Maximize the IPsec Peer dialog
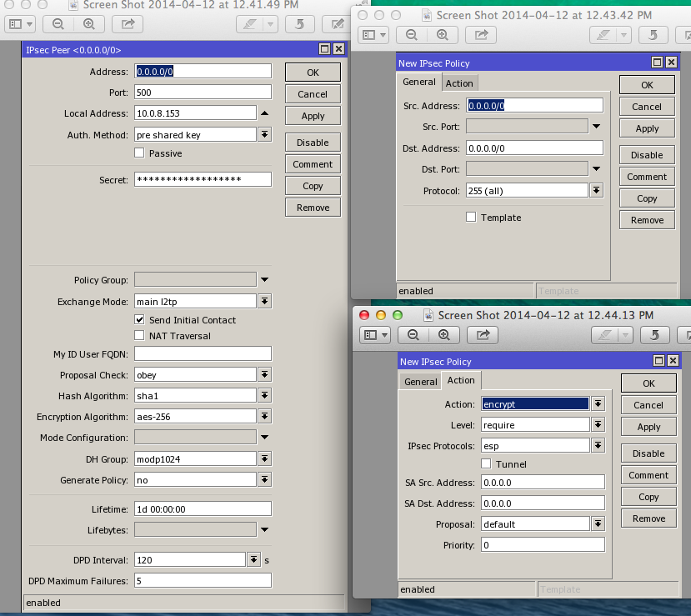This screenshot has height=616, width=691. [x=325, y=49]
